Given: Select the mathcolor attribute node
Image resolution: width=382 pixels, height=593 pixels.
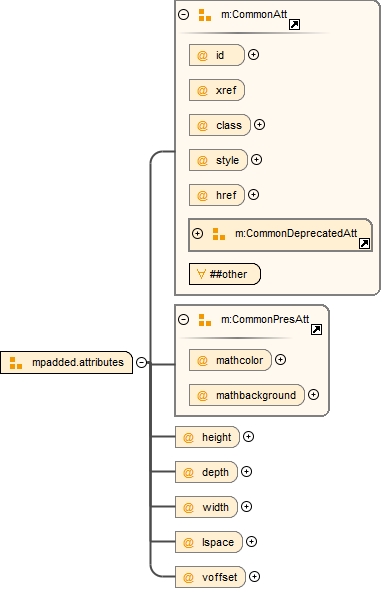Looking at the screenshot, I should pos(230,360).
